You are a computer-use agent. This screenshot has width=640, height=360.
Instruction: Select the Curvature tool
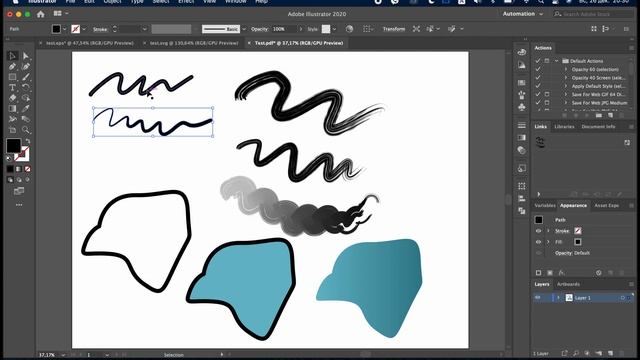[26, 67]
